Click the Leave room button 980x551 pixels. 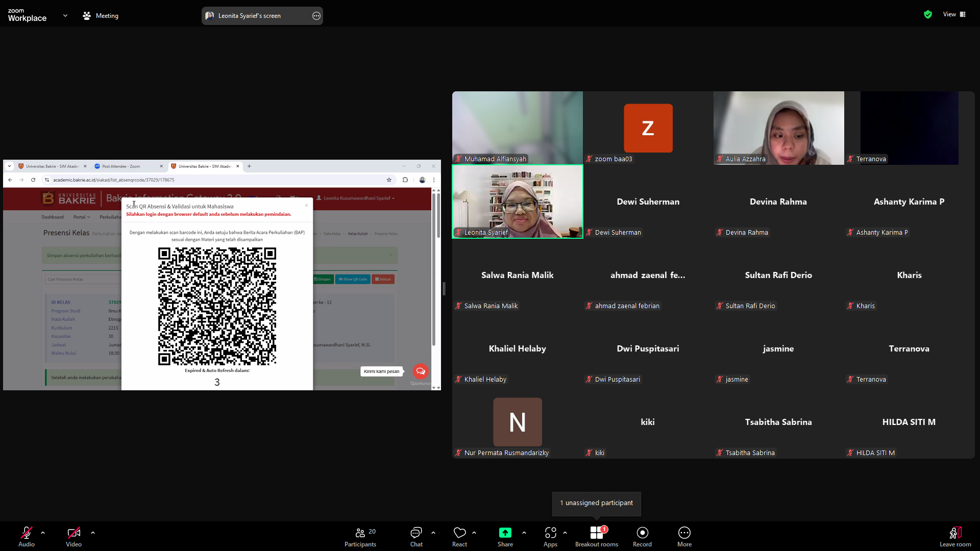coord(955,536)
